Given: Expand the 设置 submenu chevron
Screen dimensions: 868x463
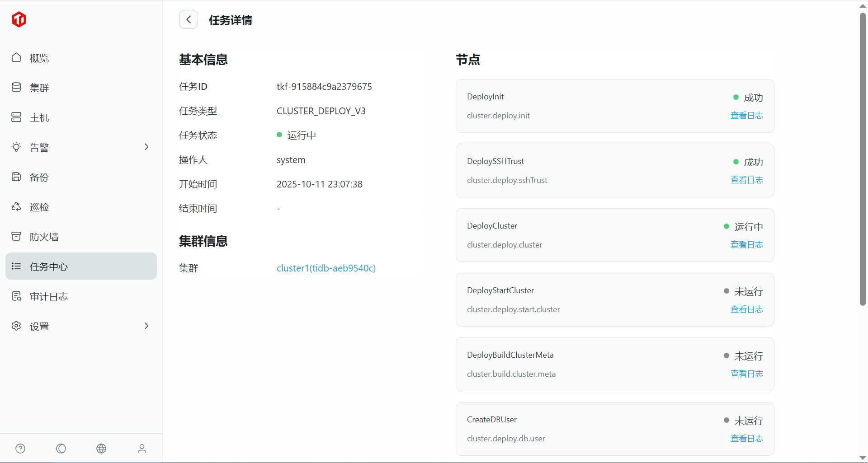Looking at the screenshot, I should tap(146, 326).
